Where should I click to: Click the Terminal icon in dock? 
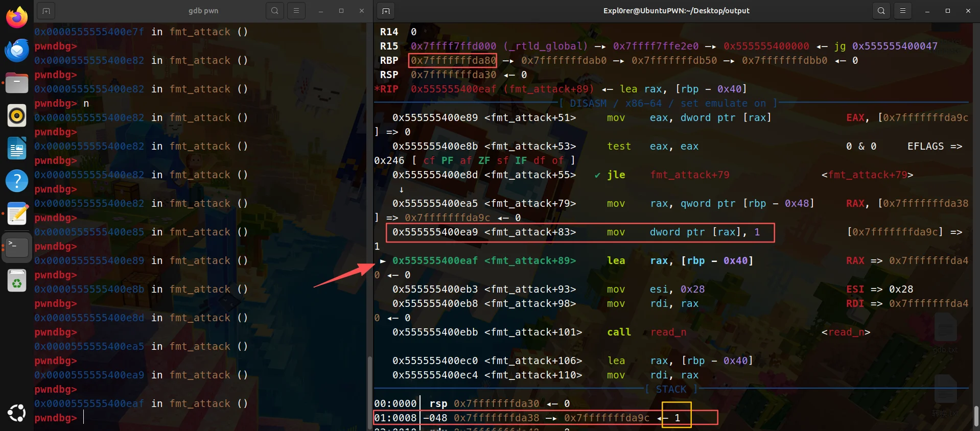(x=17, y=247)
